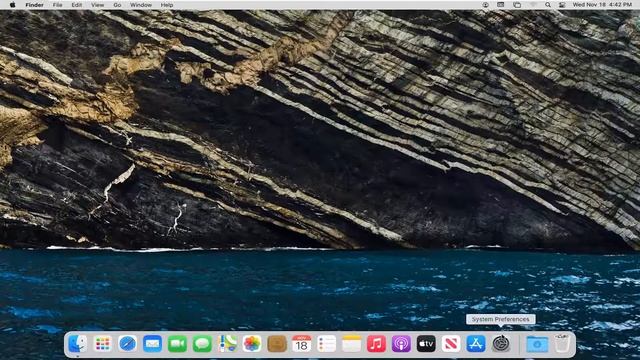Open the Mail app in Dock
Screen dimensions: 640x360
152,344
